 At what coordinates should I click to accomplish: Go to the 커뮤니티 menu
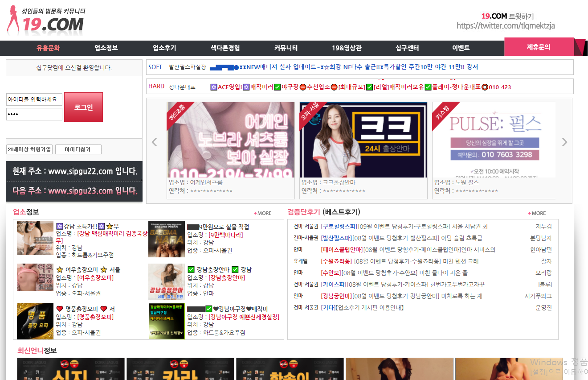(286, 48)
